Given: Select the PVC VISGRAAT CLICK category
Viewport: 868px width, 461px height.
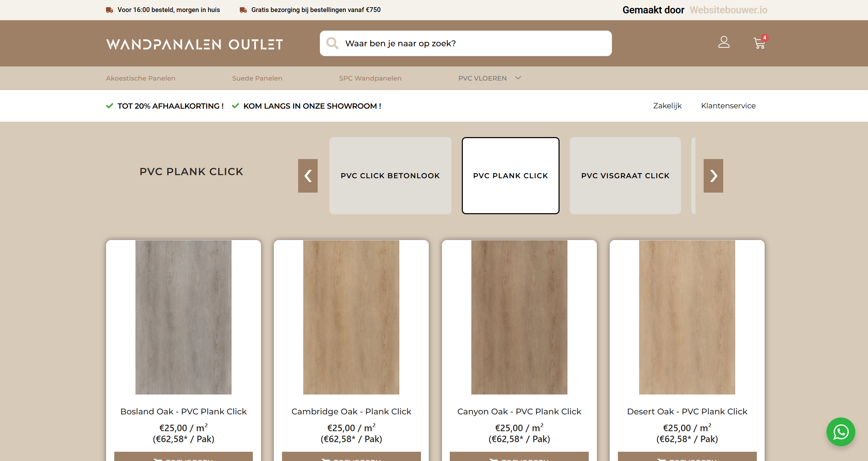Looking at the screenshot, I should pyautogui.click(x=625, y=175).
